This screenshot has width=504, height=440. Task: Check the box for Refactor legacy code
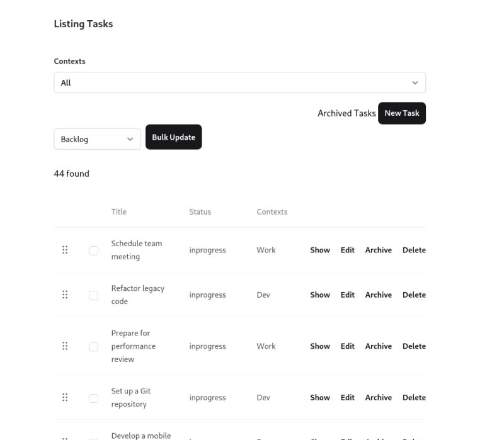(x=93, y=295)
